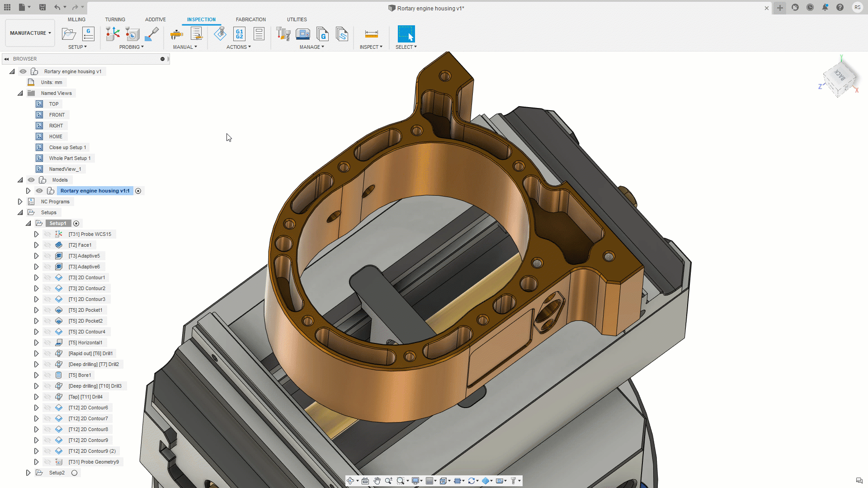Open the ACTIONS dropdown menu

238,47
